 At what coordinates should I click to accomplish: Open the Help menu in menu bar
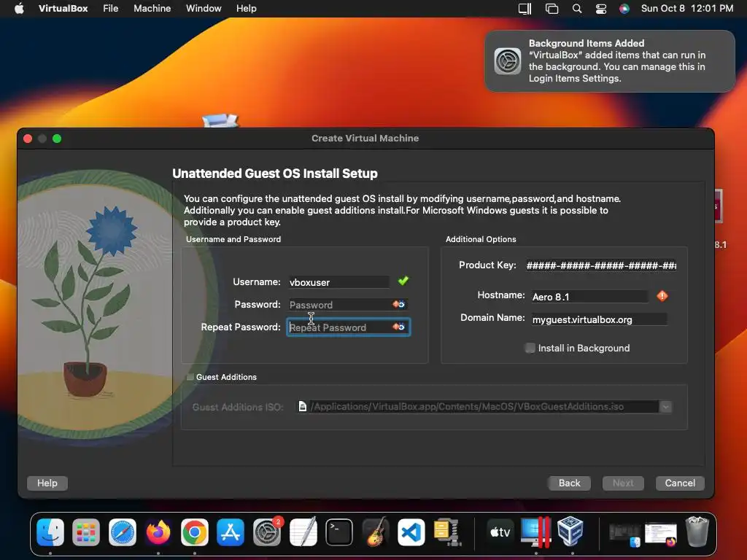point(247,8)
